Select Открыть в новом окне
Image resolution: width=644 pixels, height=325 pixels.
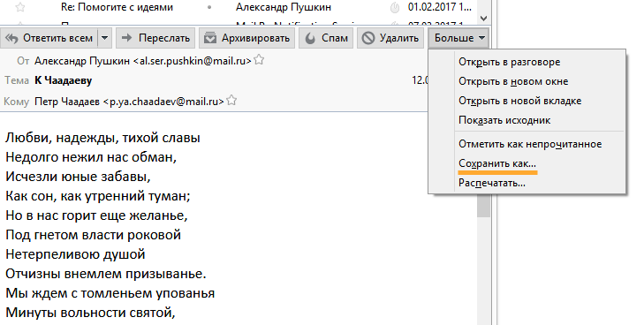[x=527, y=81]
